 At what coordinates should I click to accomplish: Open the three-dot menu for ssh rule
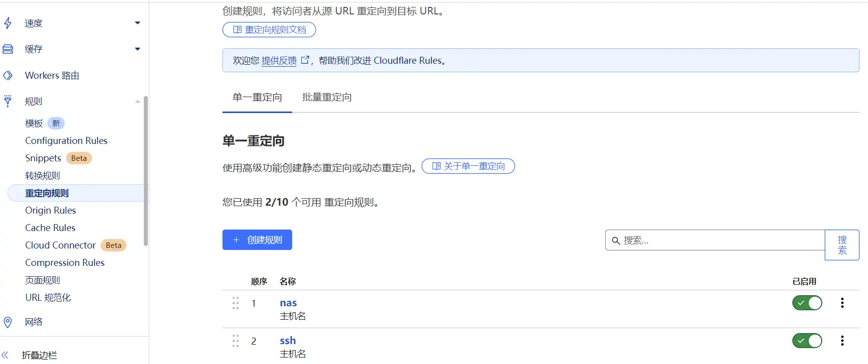click(842, 341)
